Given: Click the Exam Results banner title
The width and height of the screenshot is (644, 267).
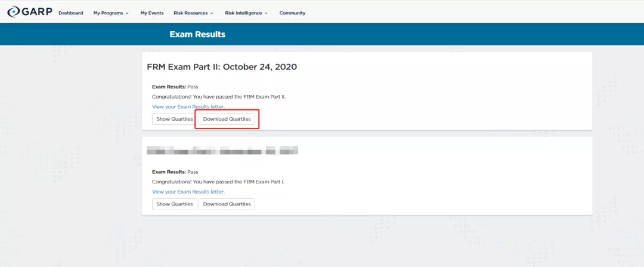Looking at the screenshot, I should 197,35.
